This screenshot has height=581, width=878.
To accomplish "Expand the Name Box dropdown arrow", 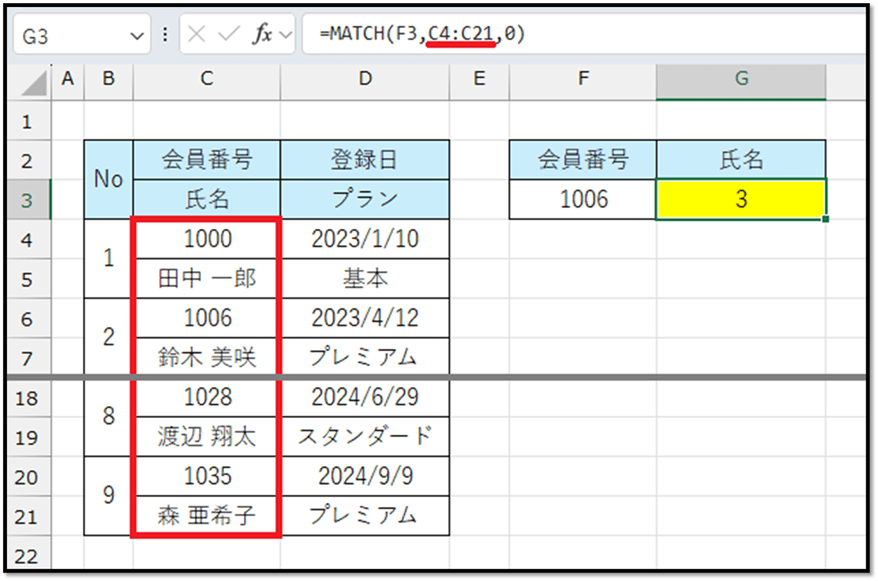I will pos(138,36).
